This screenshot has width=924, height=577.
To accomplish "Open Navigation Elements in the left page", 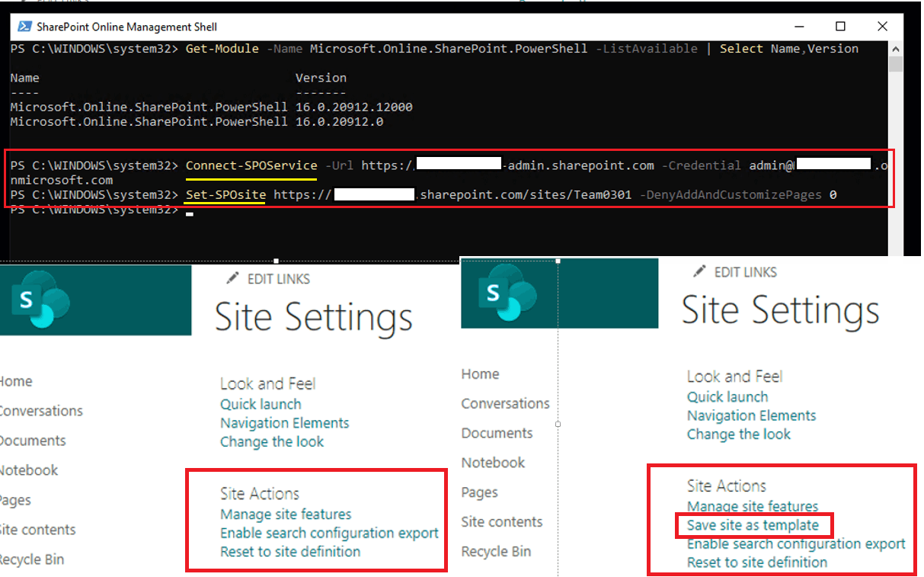I will tap(285, 423).
